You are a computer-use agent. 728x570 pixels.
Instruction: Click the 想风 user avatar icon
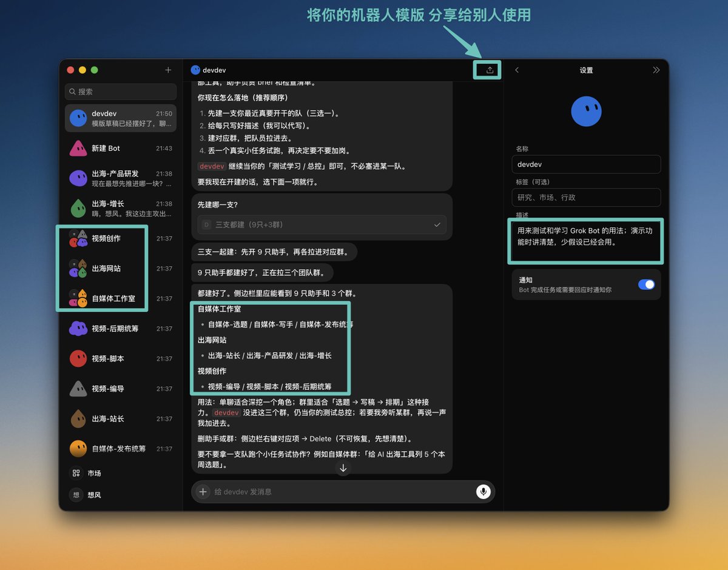[x=76, y=495]
